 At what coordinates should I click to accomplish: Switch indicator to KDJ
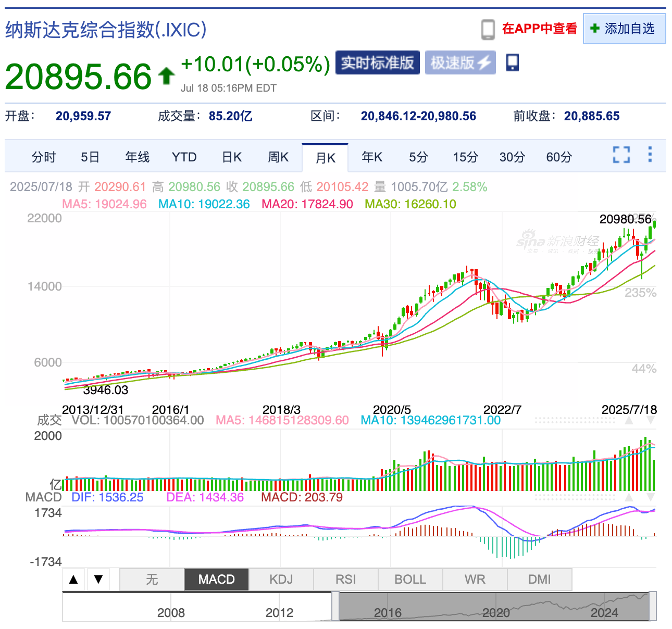pos(282,579)
